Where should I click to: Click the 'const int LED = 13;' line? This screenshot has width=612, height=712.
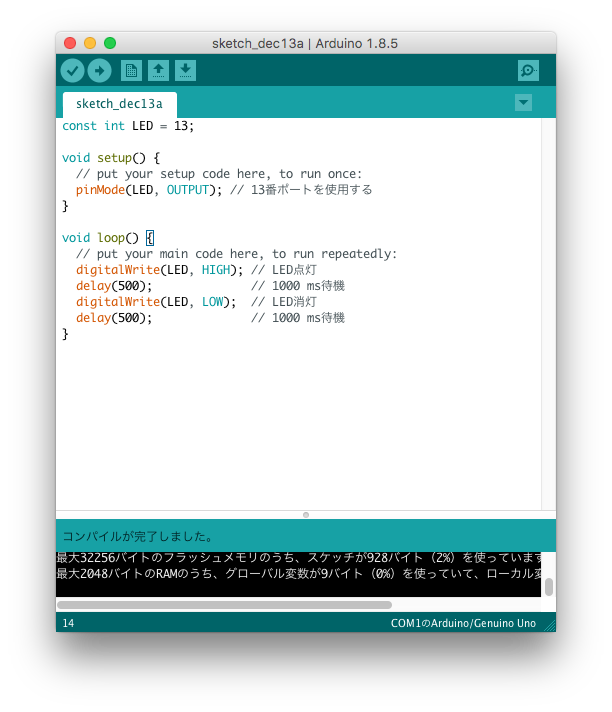coord(128,126)
